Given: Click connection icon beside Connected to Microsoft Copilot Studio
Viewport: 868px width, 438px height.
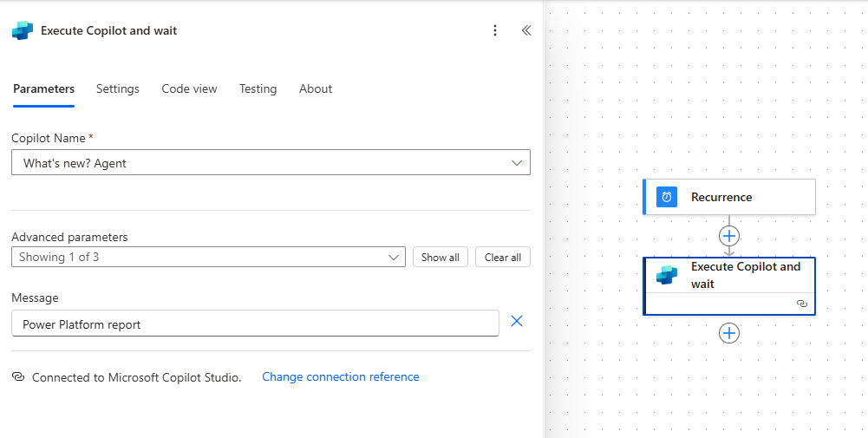Looking at the screenshot, I should coord(18,377).
